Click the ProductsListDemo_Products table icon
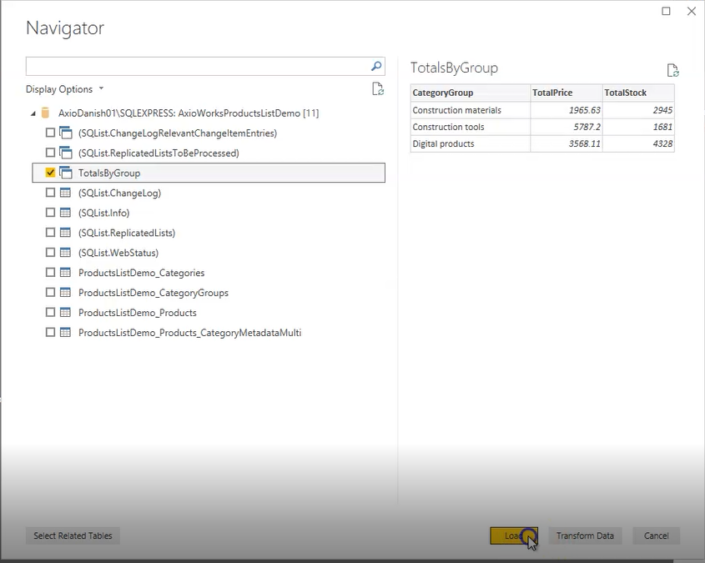 [66, 313]
